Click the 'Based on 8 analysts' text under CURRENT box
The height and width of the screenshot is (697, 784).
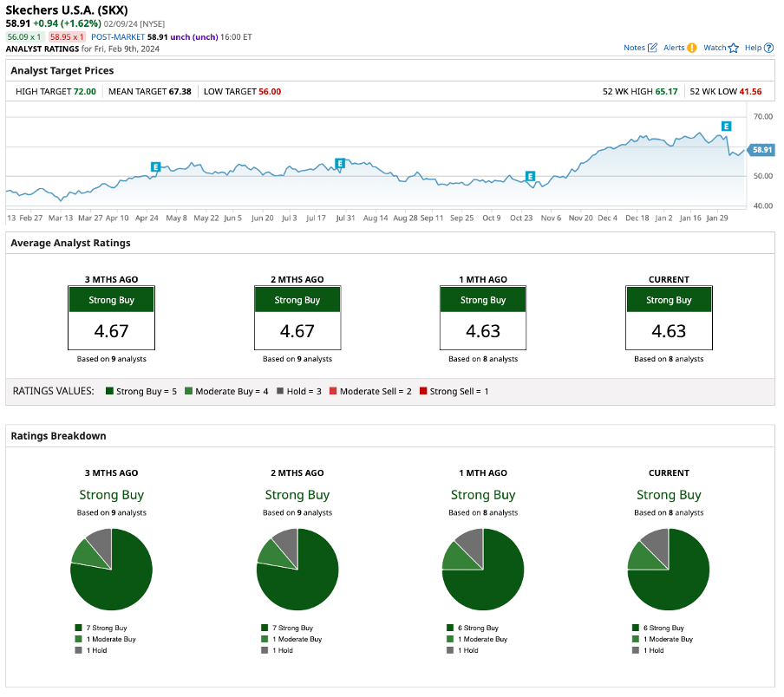click(x=669, y=359)
